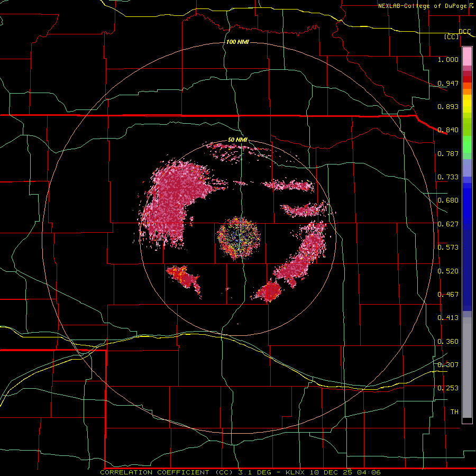Click the 0.947 scale value
Screen dimensions: 476x476
(448, 83)
